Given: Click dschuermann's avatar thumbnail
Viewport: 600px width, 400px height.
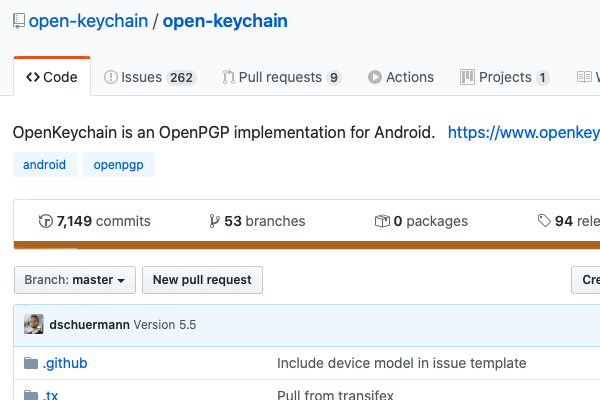Looking at the screenshot, I should [x=34, y=325].
